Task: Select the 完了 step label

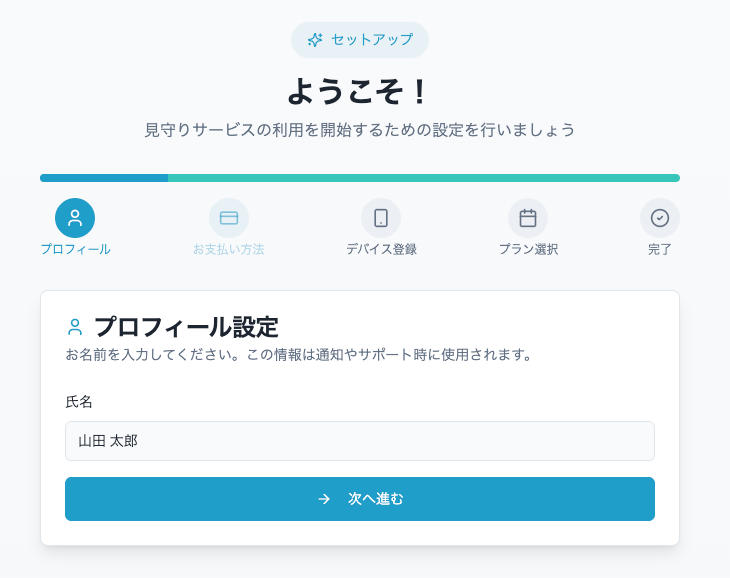Action: [x=660, y=249]
